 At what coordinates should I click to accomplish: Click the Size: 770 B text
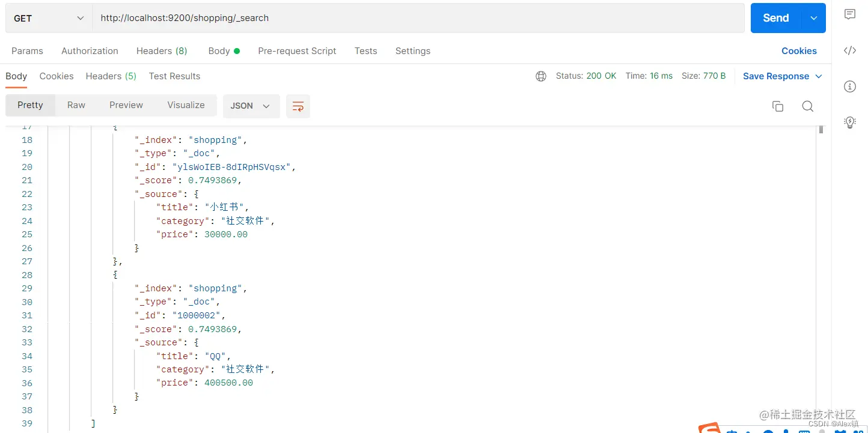[x=704, y=76]
